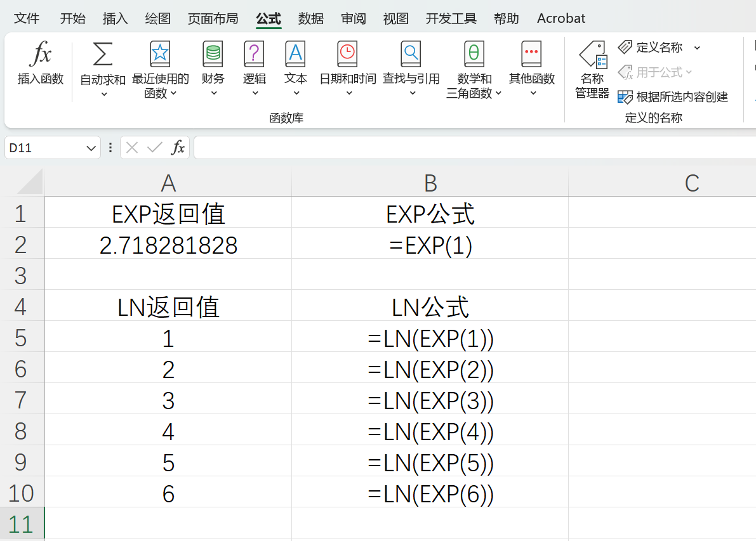
Task: Select cell A8 showing value 4
Action: pos(168,431)
